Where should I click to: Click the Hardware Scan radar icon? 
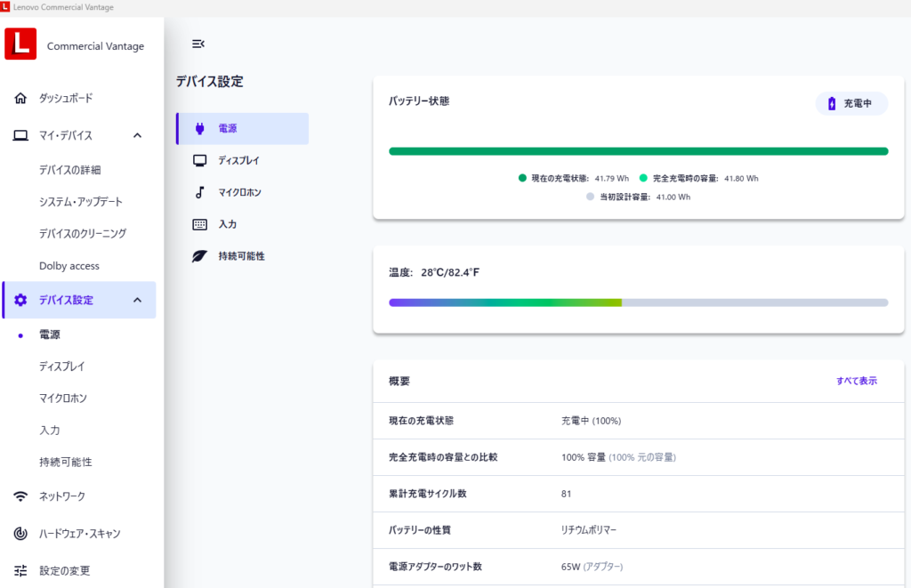20,534
